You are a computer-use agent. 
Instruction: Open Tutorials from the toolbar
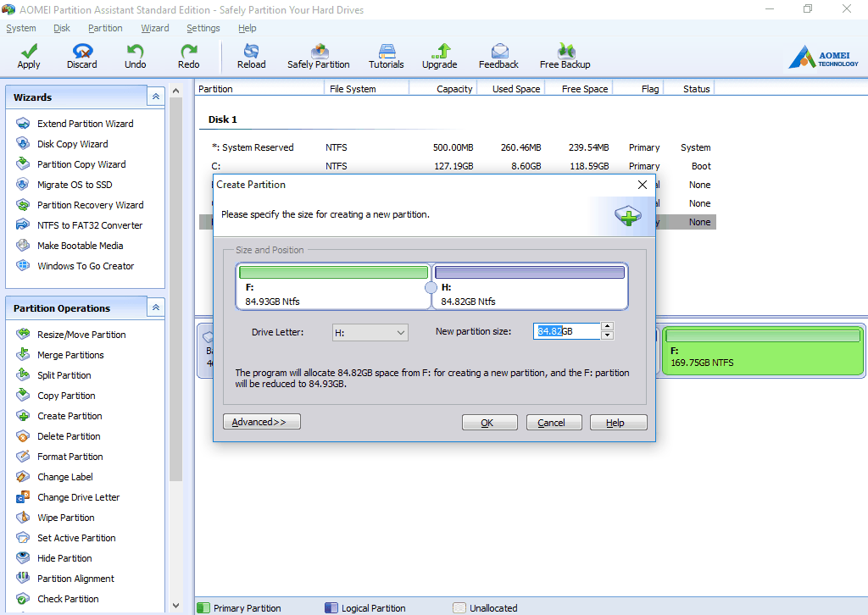point(387,57)
